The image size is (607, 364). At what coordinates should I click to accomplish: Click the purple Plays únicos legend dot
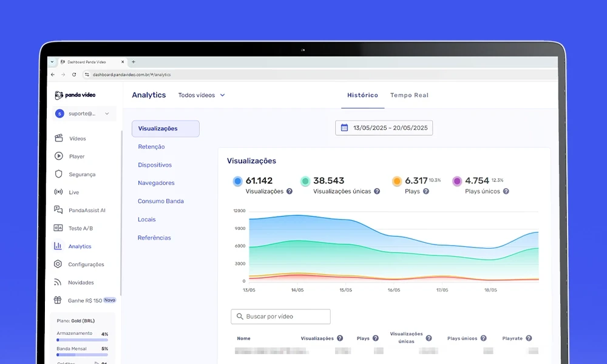tap(458, 180)
